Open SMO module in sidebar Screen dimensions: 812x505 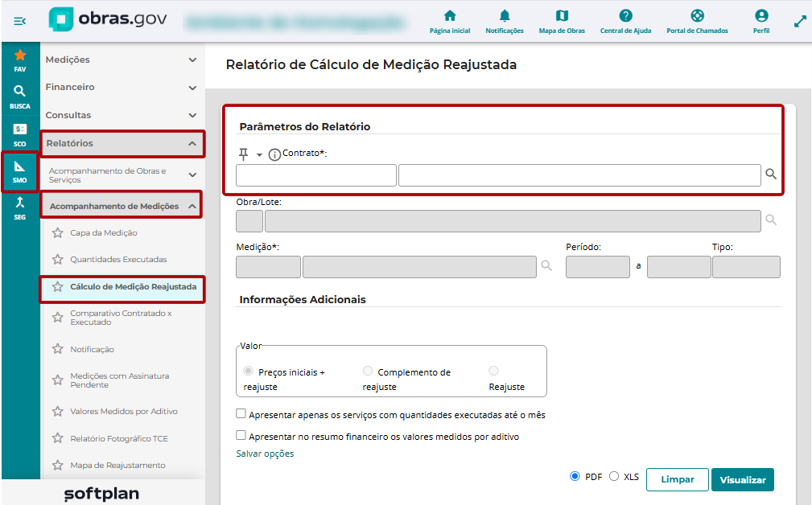(19, 171)
